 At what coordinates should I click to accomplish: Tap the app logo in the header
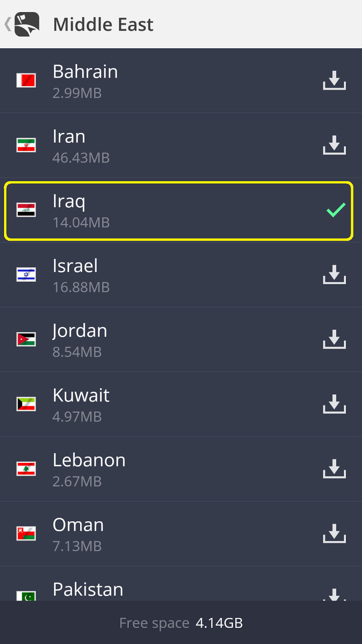pyautogui.click(x=27, y=24)
